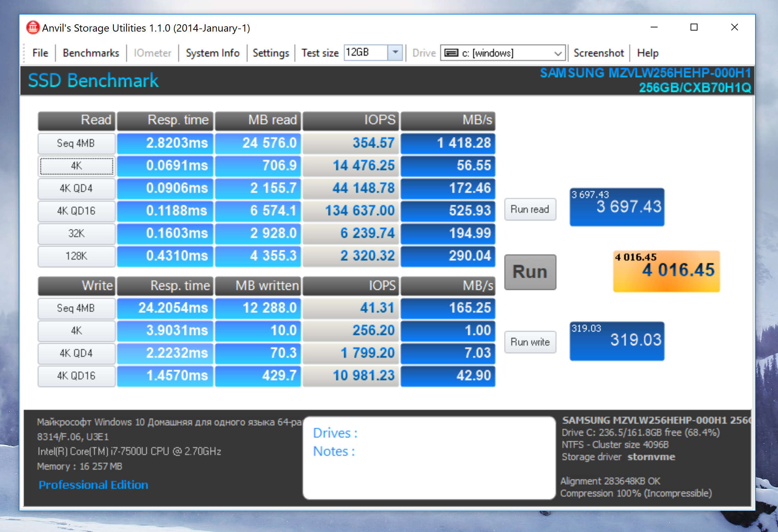Click the drive icon in Drive selector
778x532 pixels.
click(x=451, y=53)
